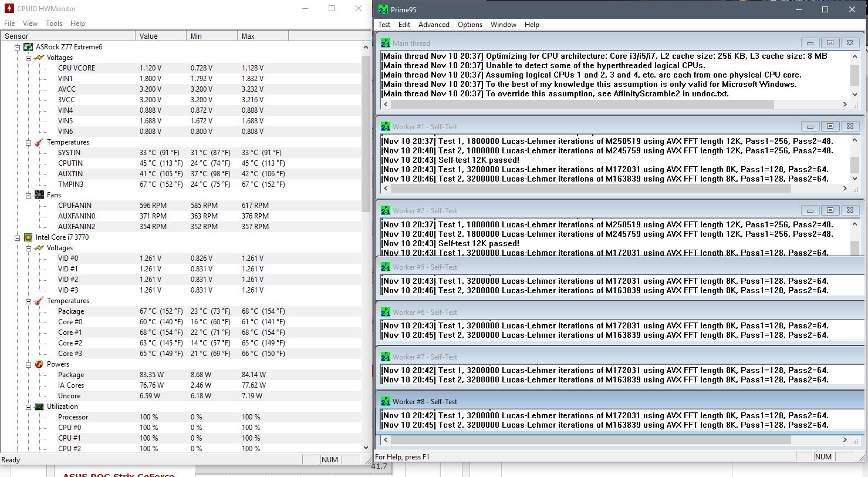Click the Min column header
Image resolution: width=868 pixels, height=477 pixels.
[212, 36]
